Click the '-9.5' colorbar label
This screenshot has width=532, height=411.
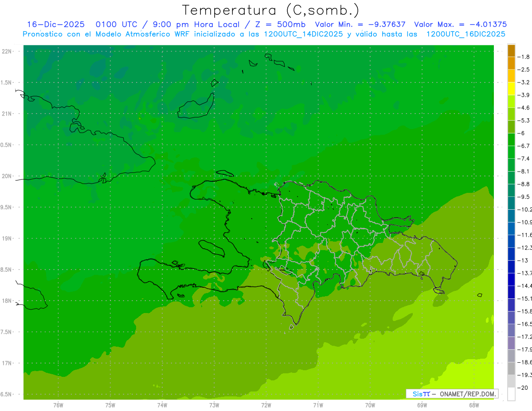(x=524, y=196)
